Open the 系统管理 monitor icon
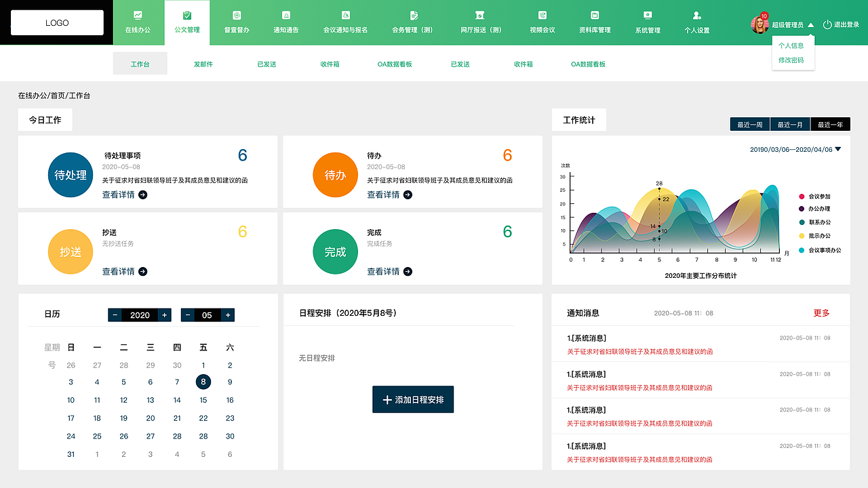The height and width of the screenshot is (488, 868). click(648, 15)
